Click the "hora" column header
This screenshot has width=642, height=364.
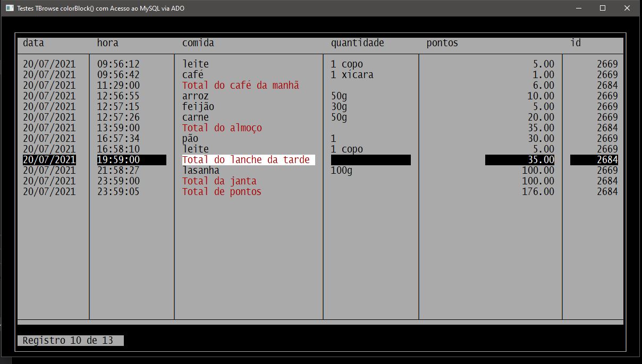pyautogui.click(x=107, y=43)
